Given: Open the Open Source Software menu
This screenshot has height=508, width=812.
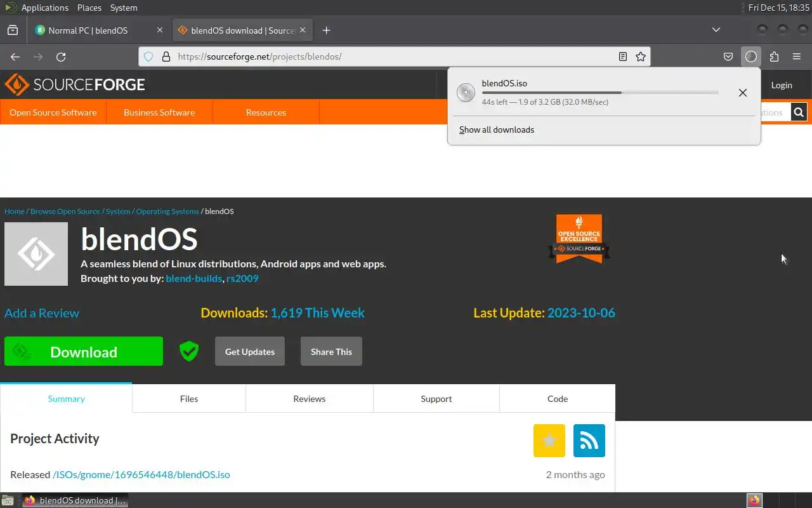Looking at the screenshot, I should pyautogui.click(x=53, y=112).
